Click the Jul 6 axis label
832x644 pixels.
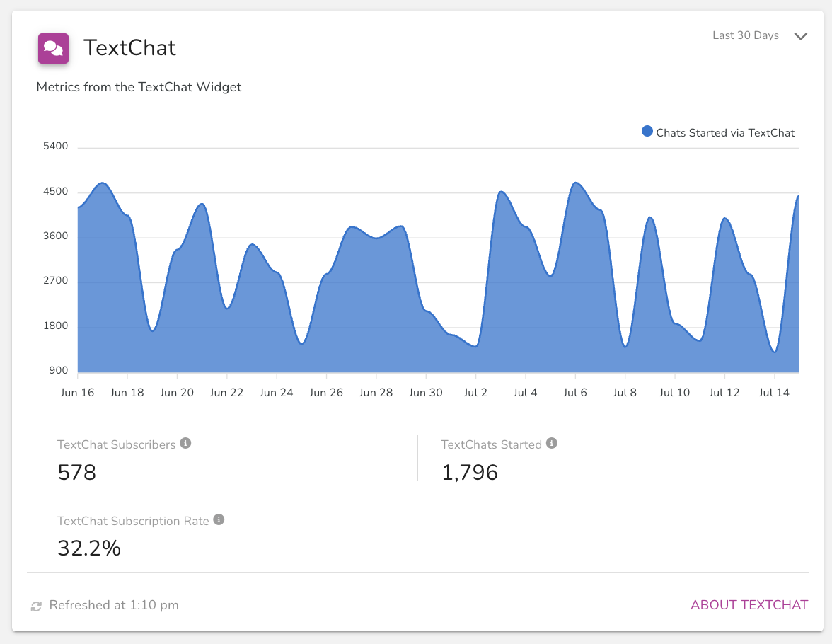pos(575,392)
